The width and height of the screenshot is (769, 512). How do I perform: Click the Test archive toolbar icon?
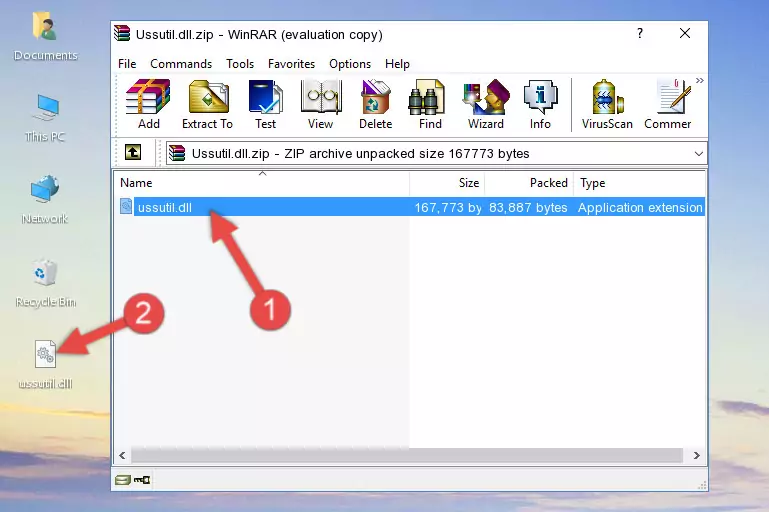click(x=265, y=104)
